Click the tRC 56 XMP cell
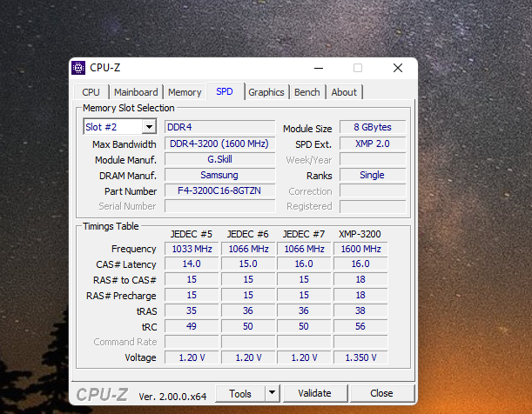The width and height of the screenshot is (532, 414). tap(360, 326)
